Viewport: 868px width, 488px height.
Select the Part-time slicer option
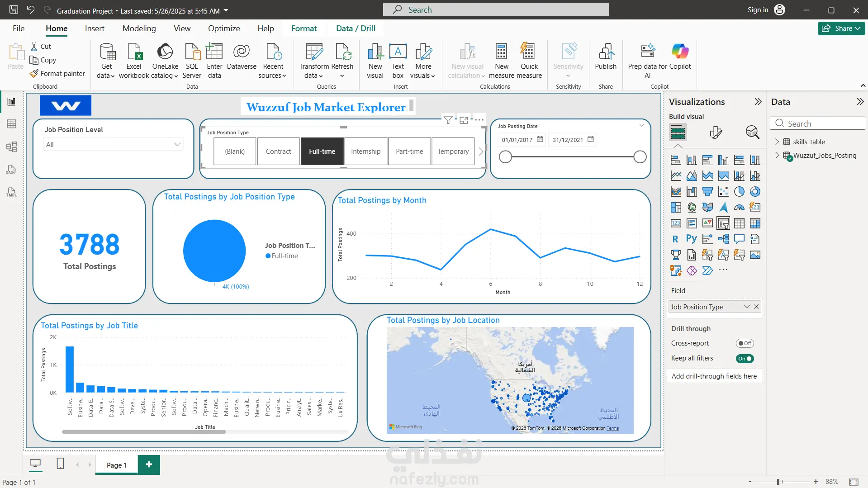(x=409, y=152)
